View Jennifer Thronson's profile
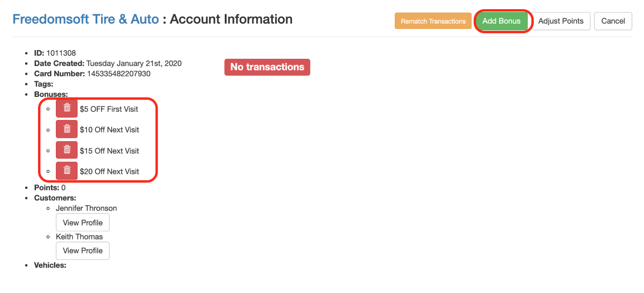This screenshot has height=293, width=644. coord(83,223)
